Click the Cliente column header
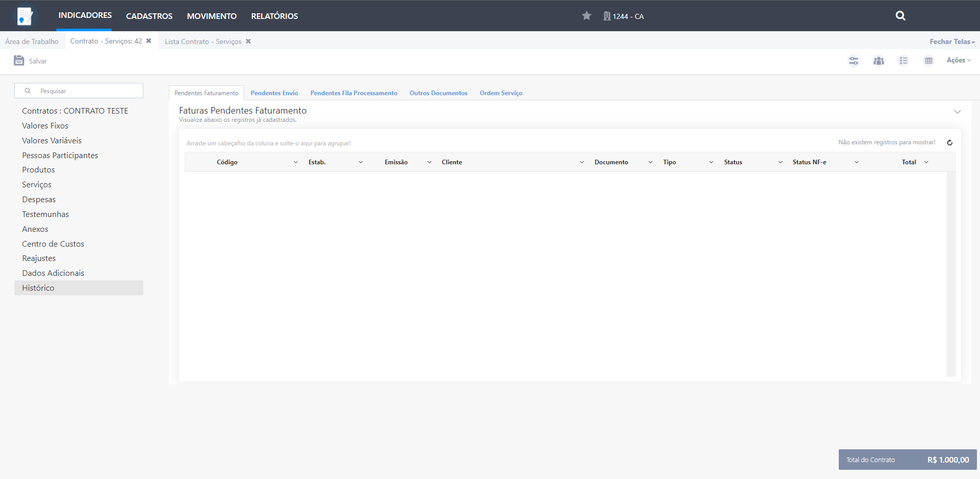The image size is (980, 479). pyautogui.click(x=452, y=162)
